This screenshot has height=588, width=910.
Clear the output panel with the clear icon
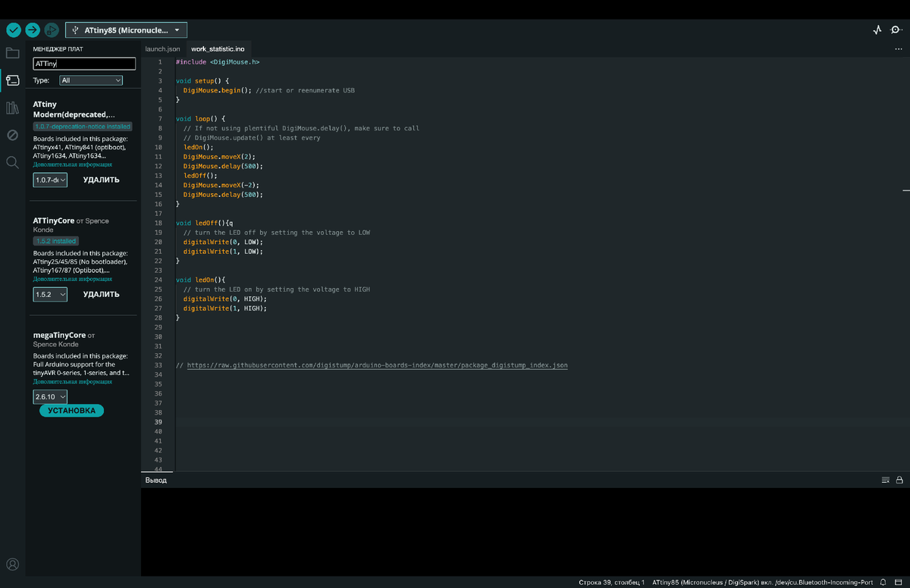coord(885,480)
